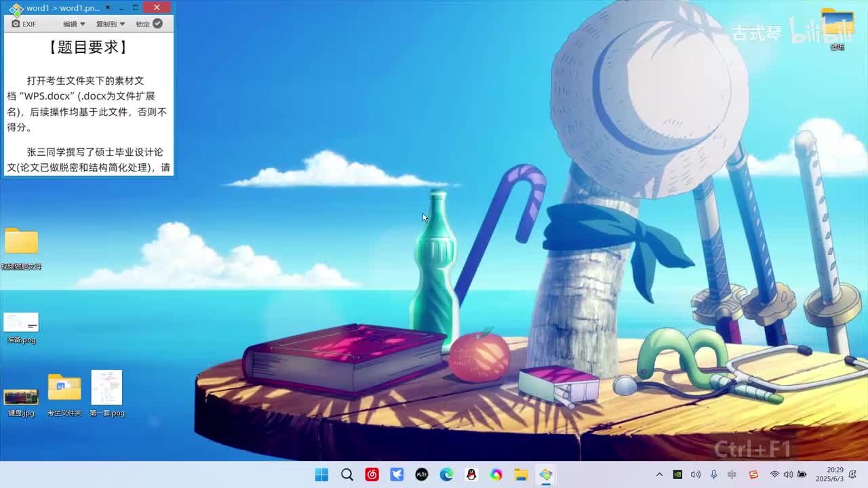Select the 准备.png desktop file
Screen dimensions: 868x488
(x=21, y=327)
